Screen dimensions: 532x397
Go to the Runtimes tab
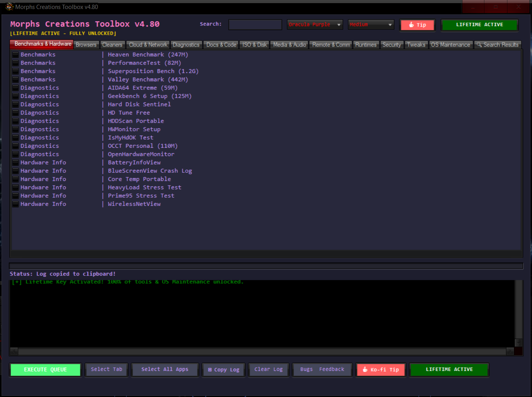coord(366,45)
